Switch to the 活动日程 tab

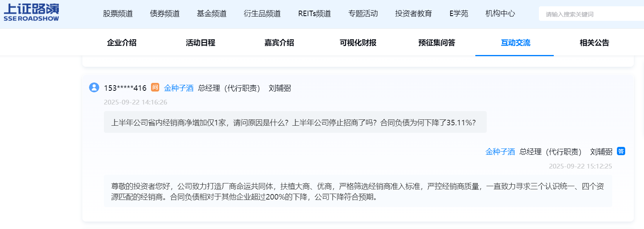click(200, 43)
